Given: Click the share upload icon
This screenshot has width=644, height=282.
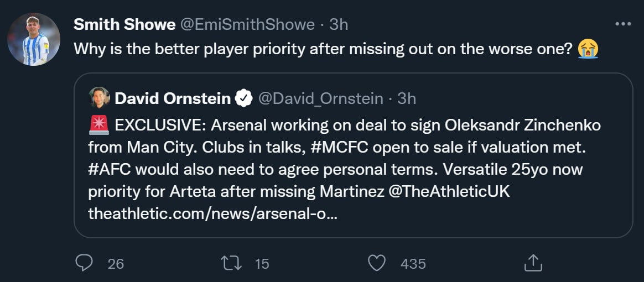Looking at the screenshot, I should point(532,263).
